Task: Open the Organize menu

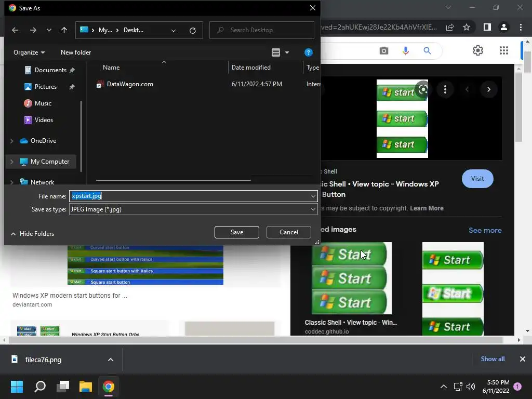Action: coord(29,52)
